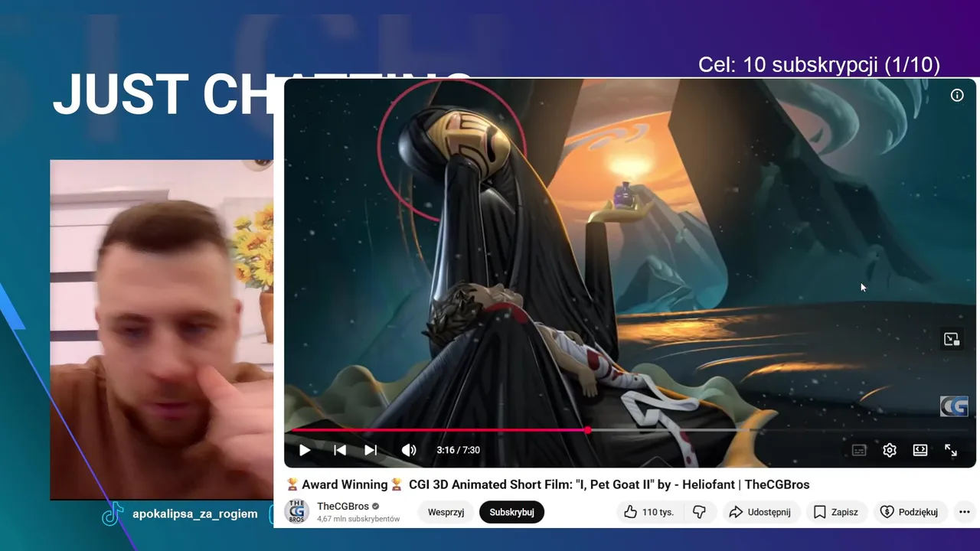
Task: Click apokalipsa_za_rogiem username
Action: point(195,514)
